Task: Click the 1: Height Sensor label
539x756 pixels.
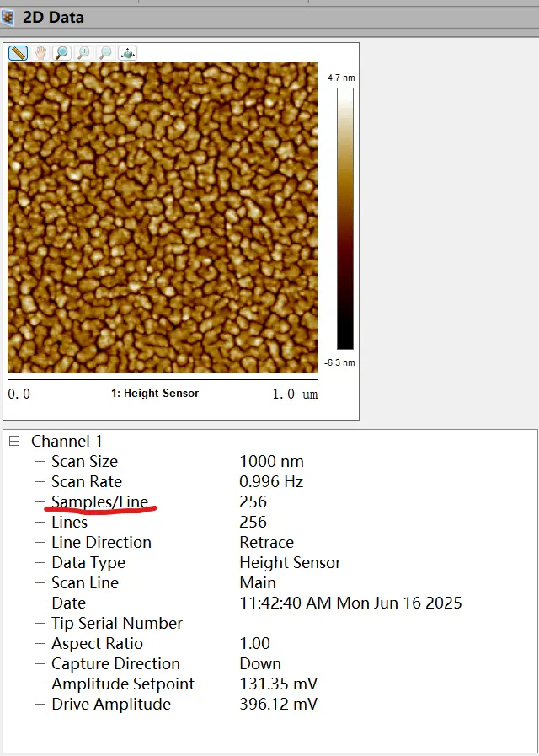Action: click(155, 394)
